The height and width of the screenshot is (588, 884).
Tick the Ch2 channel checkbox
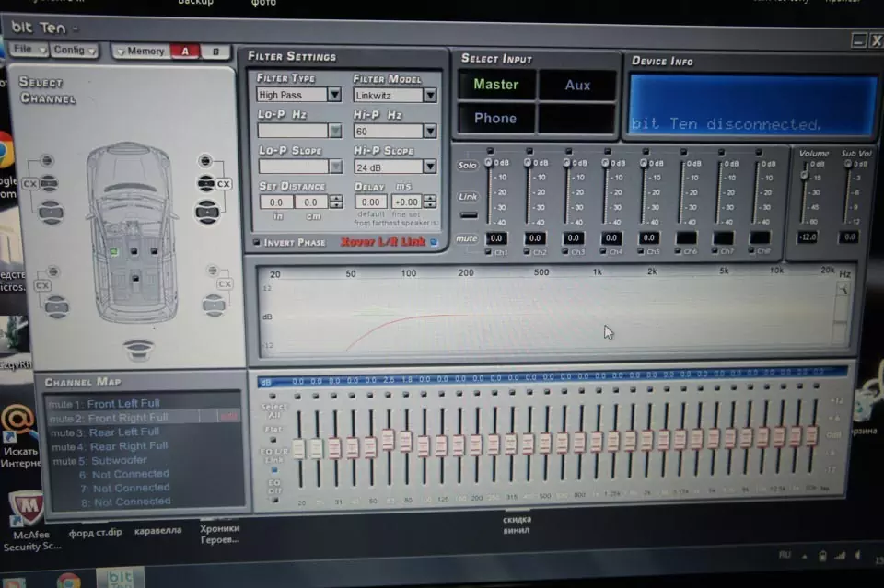point(527,252)
